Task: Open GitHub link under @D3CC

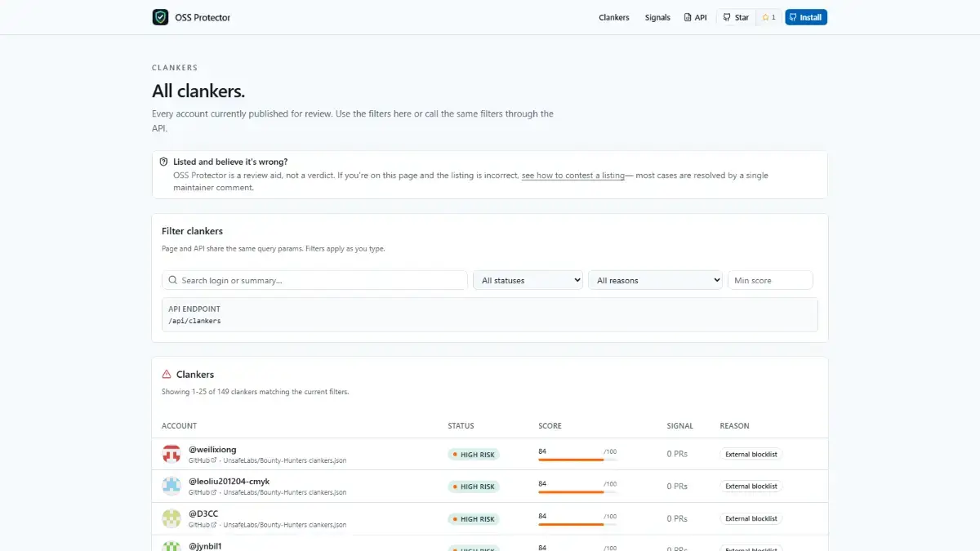Action: 203,525
